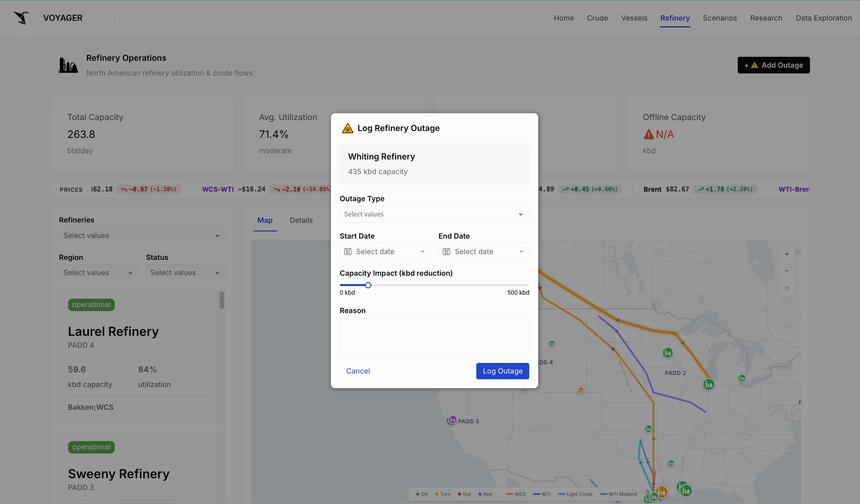Click the refinery factory icon beside Refinery Operations
860x504 pixels.
pyautogui.click(x=68, y=65)
